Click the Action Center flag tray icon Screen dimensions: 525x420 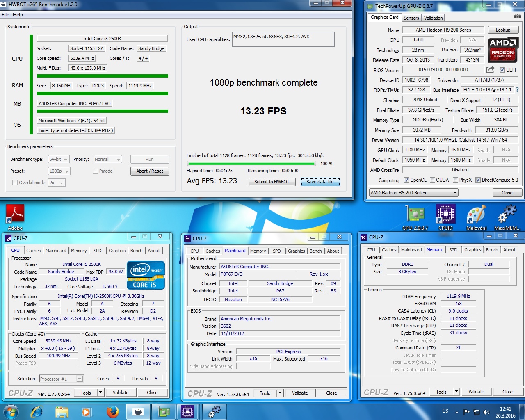pos(466,412)
